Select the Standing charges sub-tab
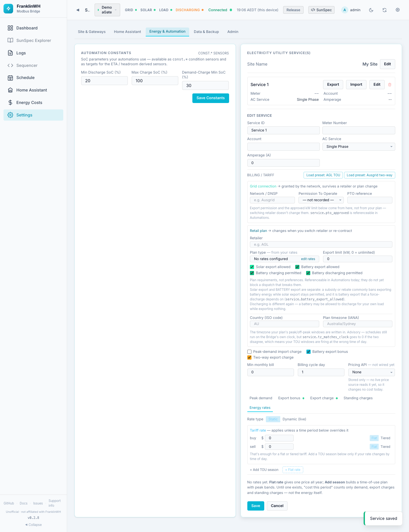409x532 pixels. [358, 398]
